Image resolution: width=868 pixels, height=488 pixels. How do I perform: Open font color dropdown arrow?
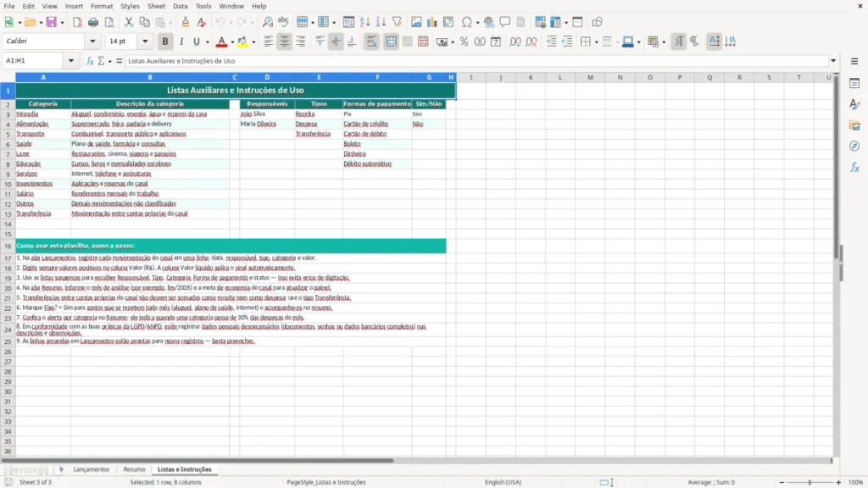pos(232,42)
